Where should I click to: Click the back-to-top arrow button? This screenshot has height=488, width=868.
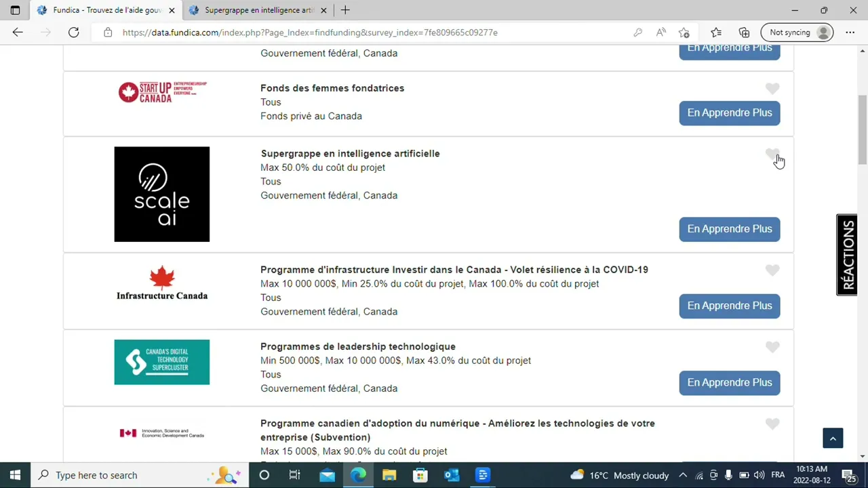click(833, 438)
